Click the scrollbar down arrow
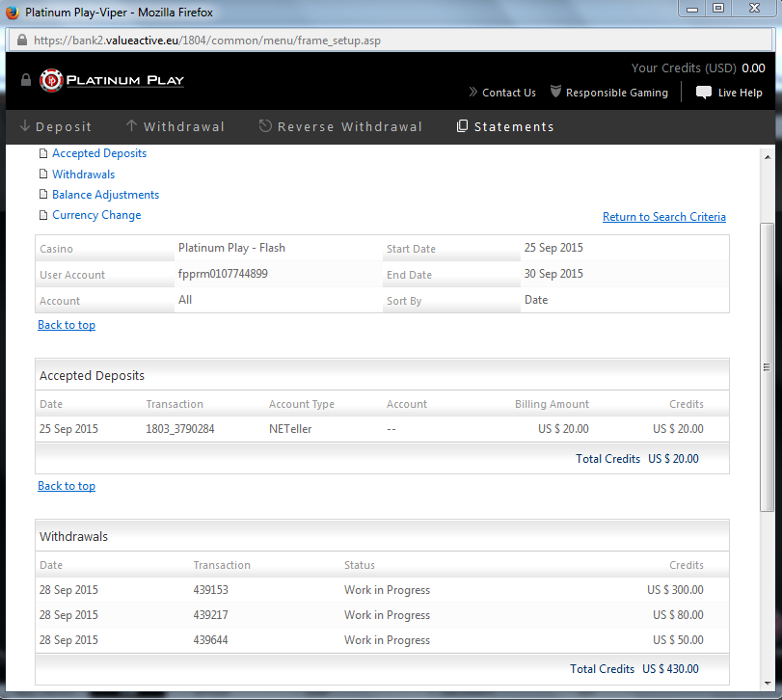Viewport: 782px width, 700px height. [x=767, y=684]
